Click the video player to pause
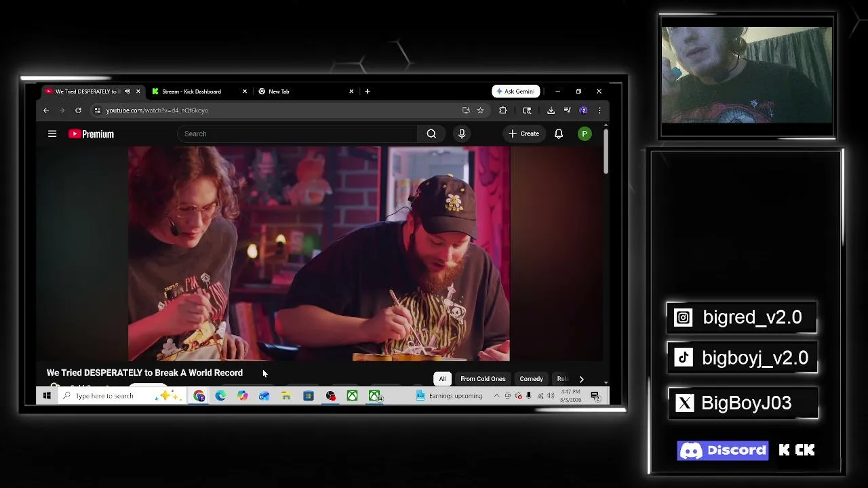Image resolution: width=868 pixels, height=488 pixels. pos(319,253)
